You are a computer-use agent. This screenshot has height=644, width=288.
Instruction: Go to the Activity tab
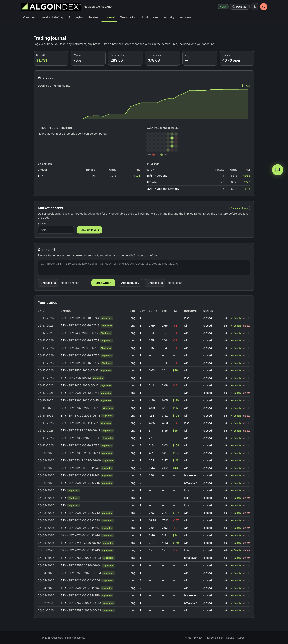(x=169, y=17)
